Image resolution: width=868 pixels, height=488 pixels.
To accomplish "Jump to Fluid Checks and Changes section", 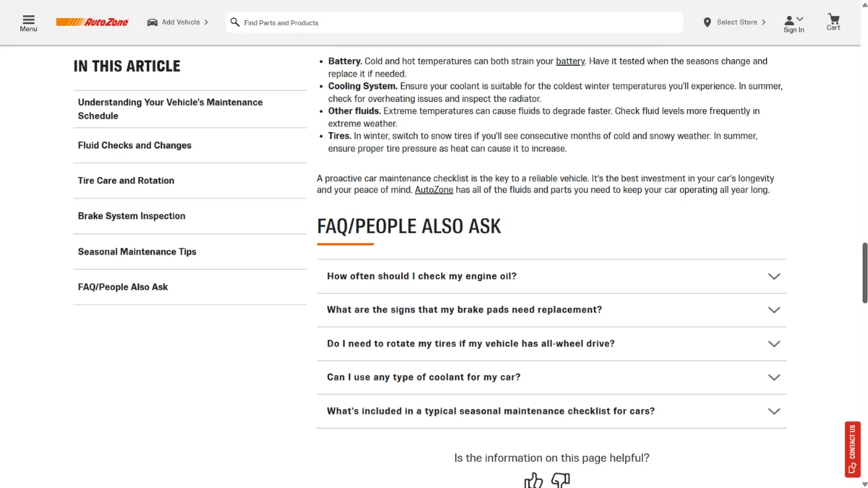I will tap(135, 145).
